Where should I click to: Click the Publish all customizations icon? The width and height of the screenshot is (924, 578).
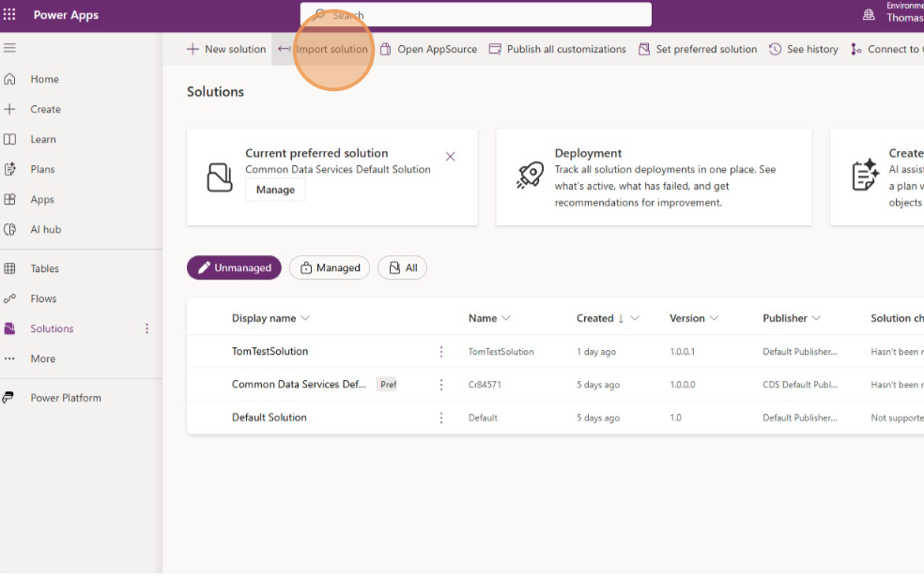tap(495, 49)
